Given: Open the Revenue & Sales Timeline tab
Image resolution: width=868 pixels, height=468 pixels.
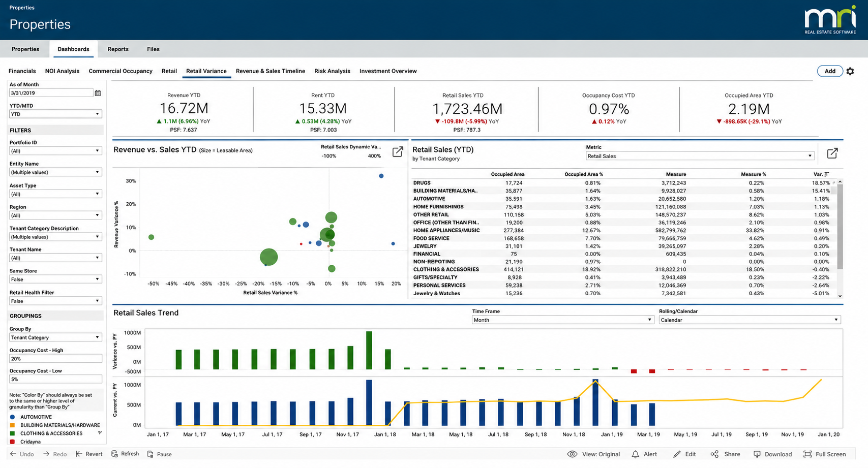Looking at the screenshot, I should [271, 71].
